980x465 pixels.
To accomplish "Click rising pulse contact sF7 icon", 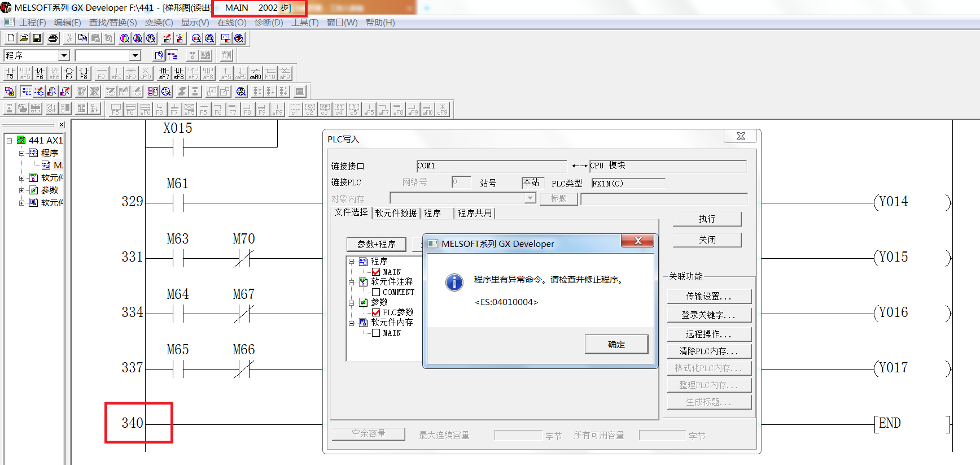I will (164, 73).
